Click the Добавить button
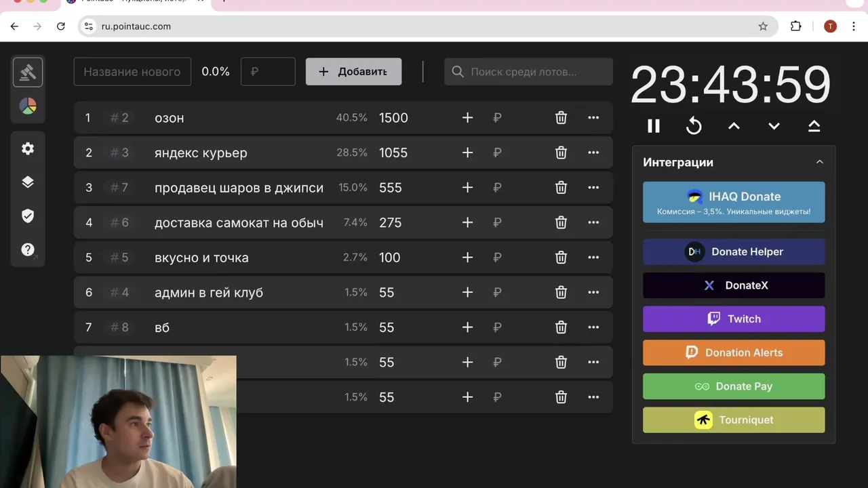The image size is (868, 488). tap(353, 72)
